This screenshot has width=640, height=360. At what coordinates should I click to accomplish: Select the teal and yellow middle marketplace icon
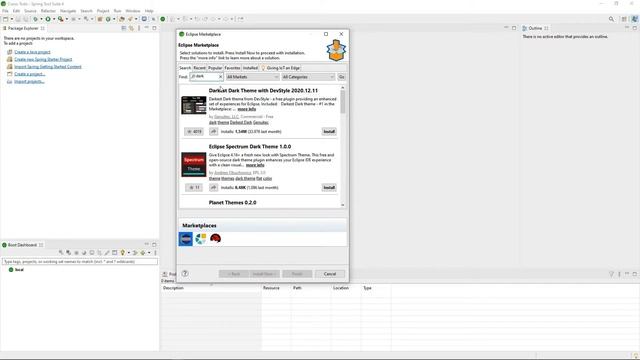pyautogui.click(x=200, y=238)
